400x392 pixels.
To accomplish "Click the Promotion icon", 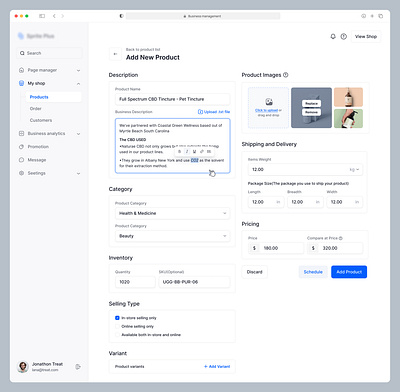I will tap(21, 147).
